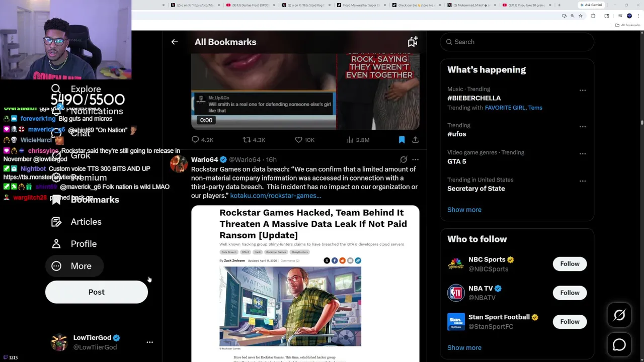The height and width of the screenshot is (362, 644).
Task: Open Explore in the sidebar
Action: pos(76,89)
